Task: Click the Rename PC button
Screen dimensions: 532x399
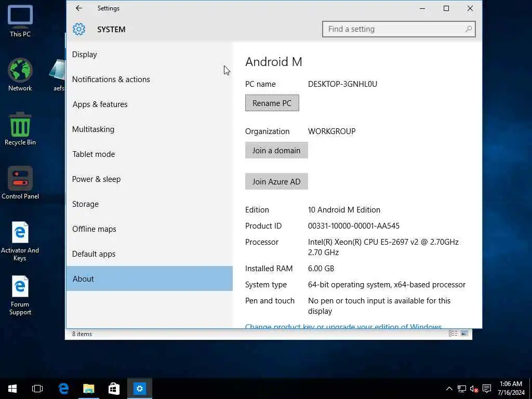Action: (272, 103)
